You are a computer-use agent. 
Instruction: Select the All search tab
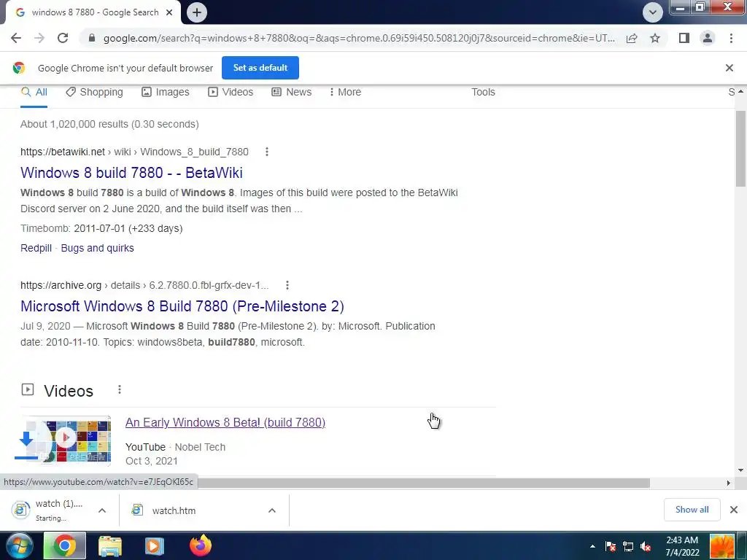[34, 92]
